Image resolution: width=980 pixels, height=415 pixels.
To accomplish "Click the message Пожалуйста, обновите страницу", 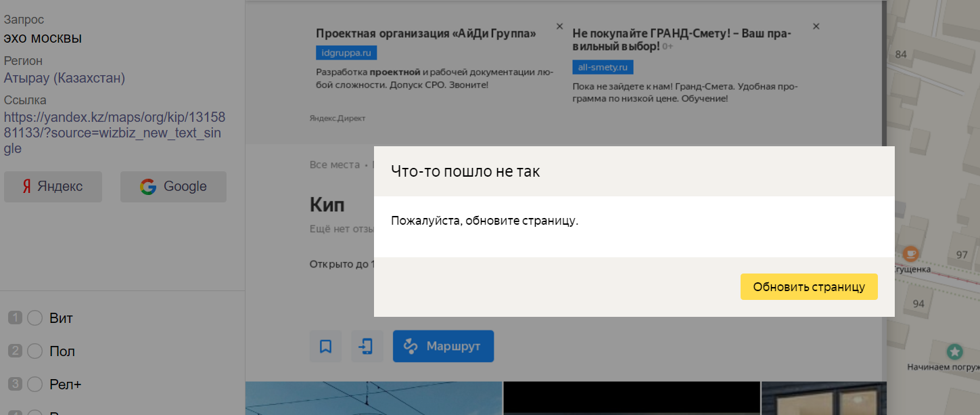I will pyautogui.click(x=485, y=221).
